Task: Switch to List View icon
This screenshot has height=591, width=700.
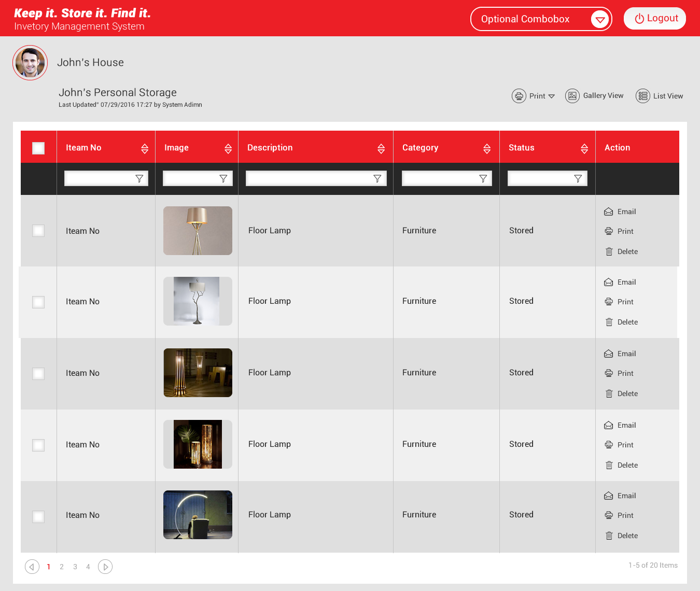Action: click(642, 96)
